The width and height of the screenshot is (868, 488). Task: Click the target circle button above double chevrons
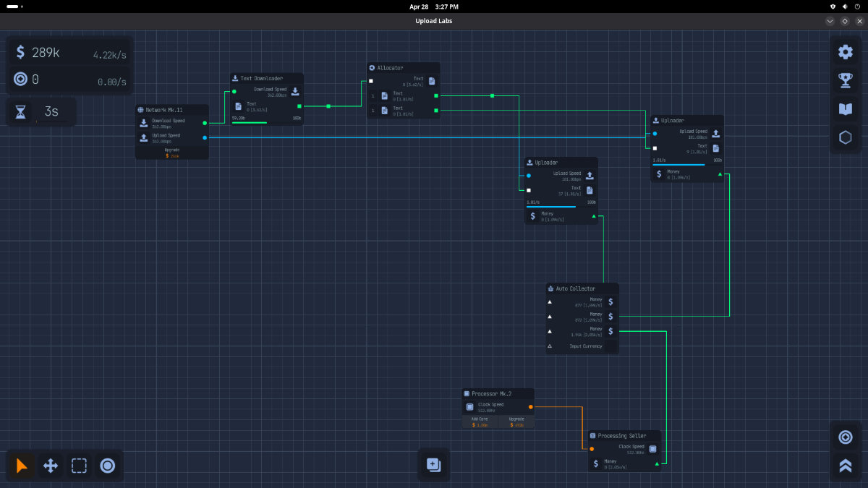tap(845, 437)
